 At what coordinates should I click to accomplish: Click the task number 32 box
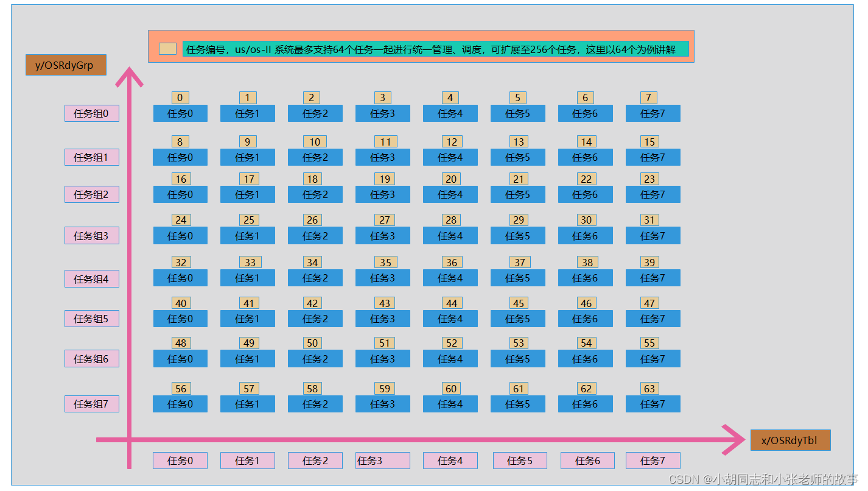(x=181, y=263)
